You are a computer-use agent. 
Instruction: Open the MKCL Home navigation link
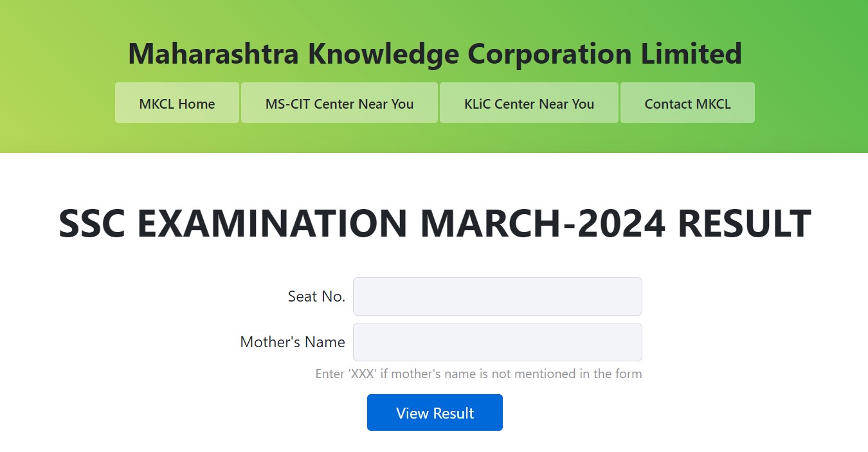click(177, 103)
